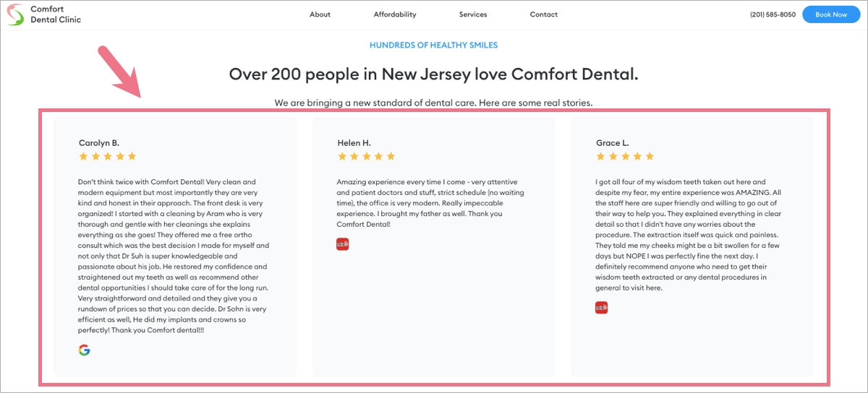Screen dimensions: 868x393
Task: Open the Yelp icon under Helen H.'s review
Action: tap(343, 244)
